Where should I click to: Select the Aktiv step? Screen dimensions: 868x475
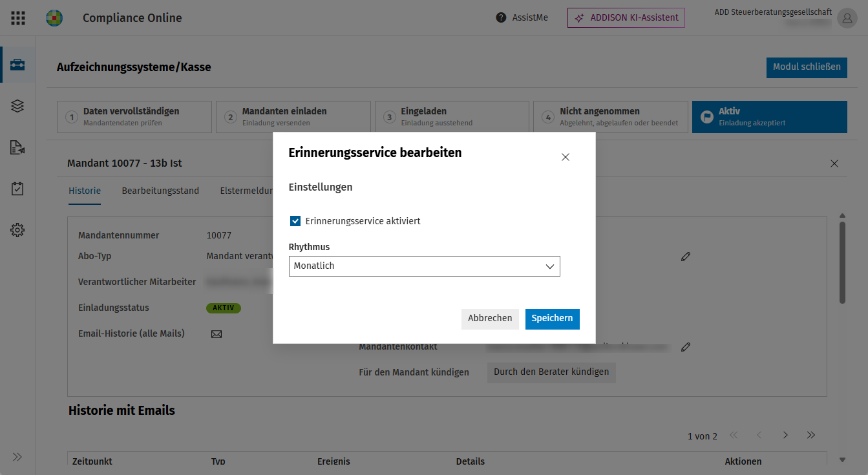pos(770,117)
